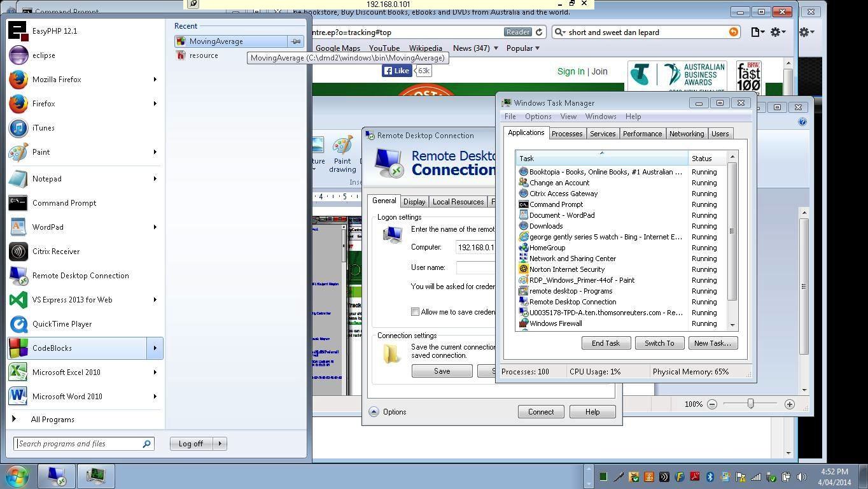Click the volume speaker tray icon
This screenshot has height=489, width=868.
(801, 476)
